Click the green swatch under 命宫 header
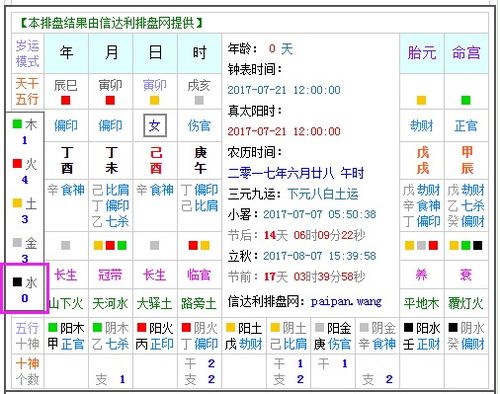This screenshot has width=500, height=394. [466, 100]
